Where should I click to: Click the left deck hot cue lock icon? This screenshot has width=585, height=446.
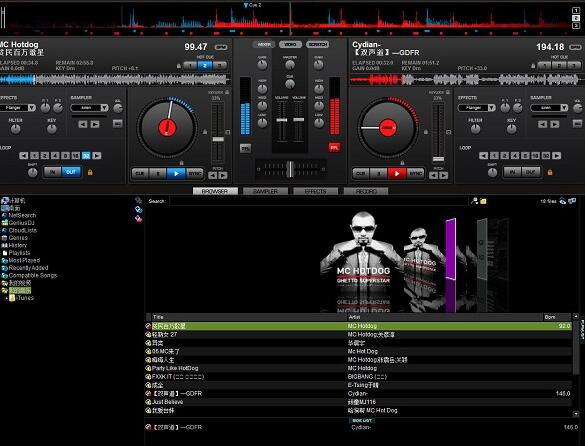point(179,66)
